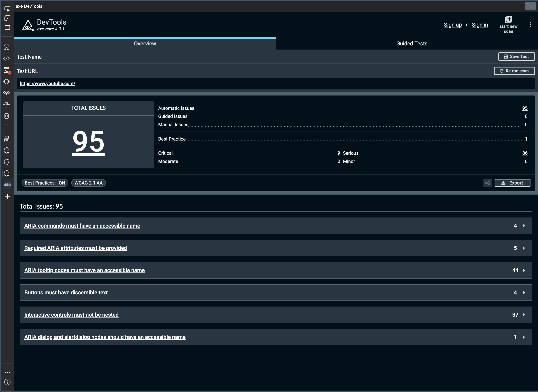This screenshot has width=538, height=392.
Task: Open the Network wifi icon
Action: click(x=7, y=93)
